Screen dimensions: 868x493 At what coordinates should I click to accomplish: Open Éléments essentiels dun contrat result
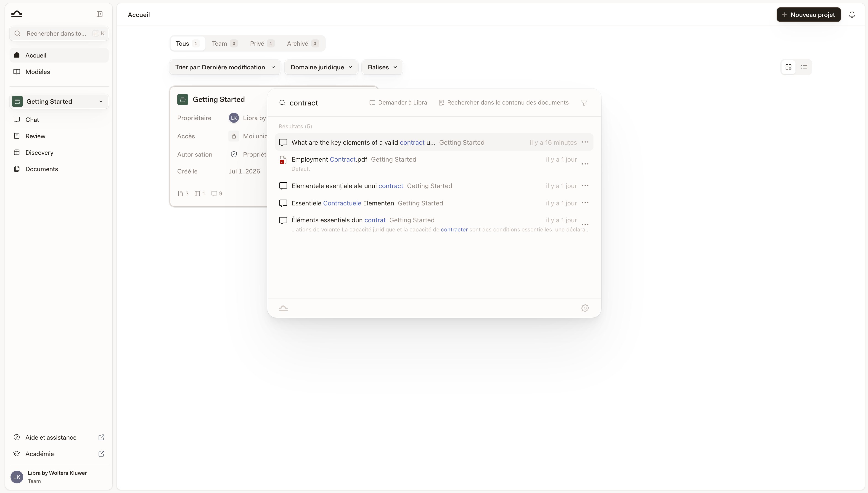[434, 225]
